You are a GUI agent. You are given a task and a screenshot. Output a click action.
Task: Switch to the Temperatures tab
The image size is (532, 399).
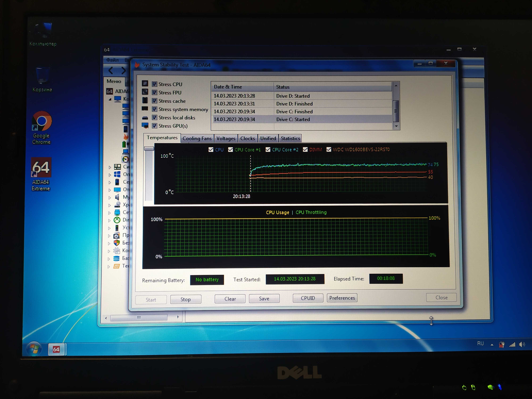pyautogui.click(x=162, y=138)
